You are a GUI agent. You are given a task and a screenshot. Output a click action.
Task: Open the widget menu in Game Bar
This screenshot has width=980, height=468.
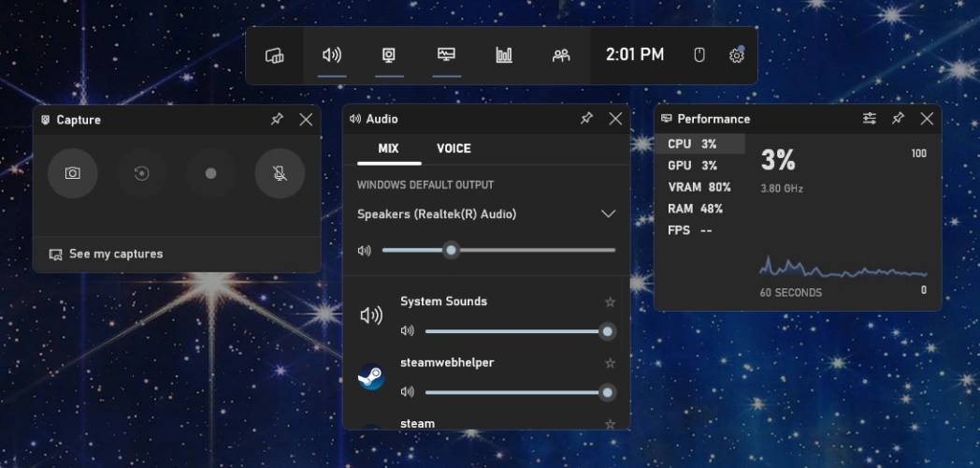coord(274,55)
